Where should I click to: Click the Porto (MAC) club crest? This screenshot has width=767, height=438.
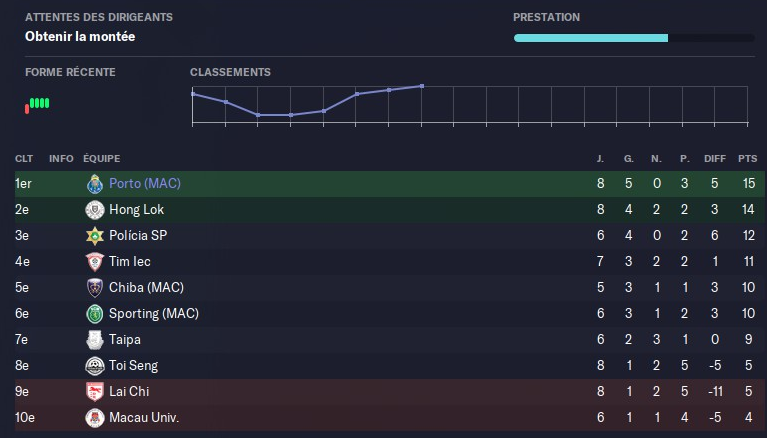(95, 184)
